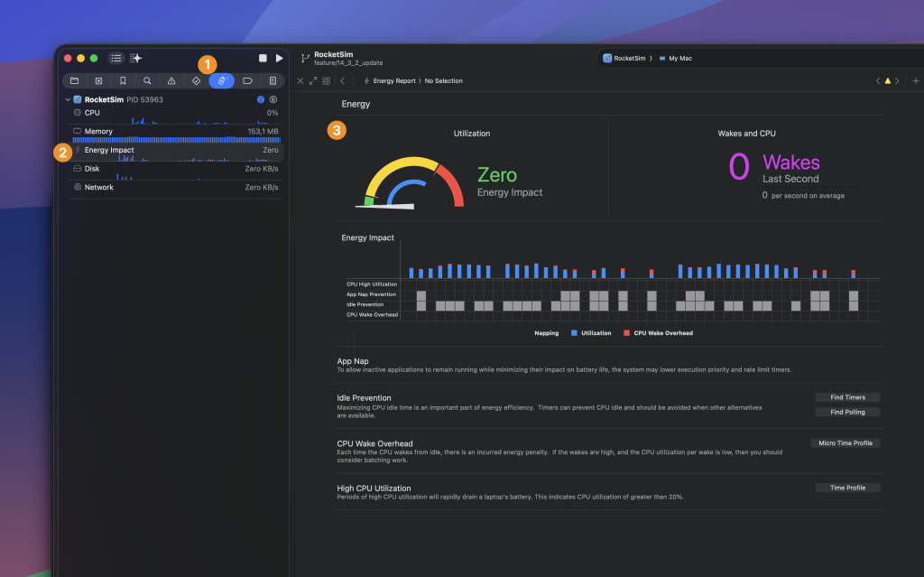Toggle the debug gauges list view icon
Image resolution: width=924 pixels, height=577 pixels.
(x=115, y=58)
